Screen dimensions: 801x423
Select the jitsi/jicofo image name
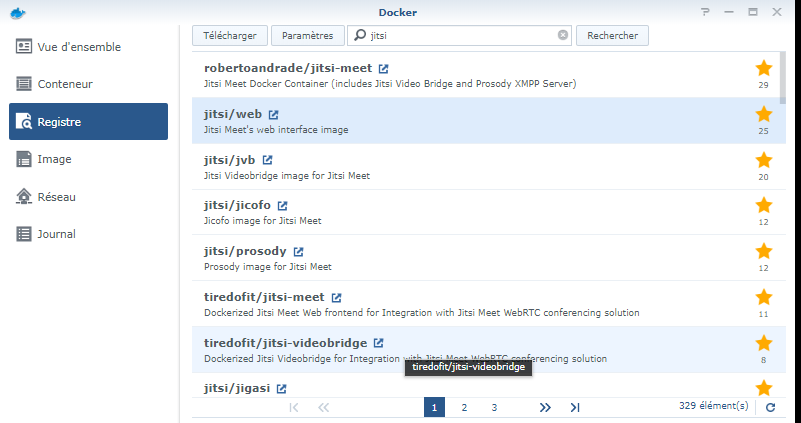click(238, 205)
